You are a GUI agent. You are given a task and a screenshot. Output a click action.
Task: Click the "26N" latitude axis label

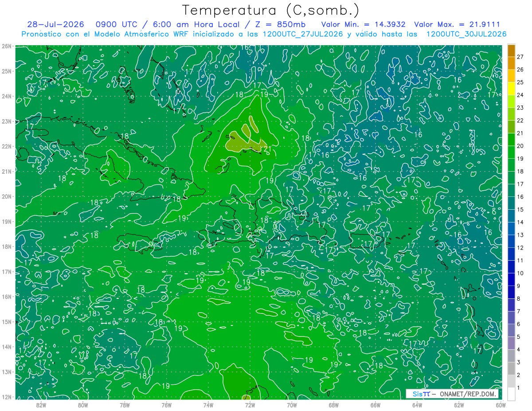(6, 46)
